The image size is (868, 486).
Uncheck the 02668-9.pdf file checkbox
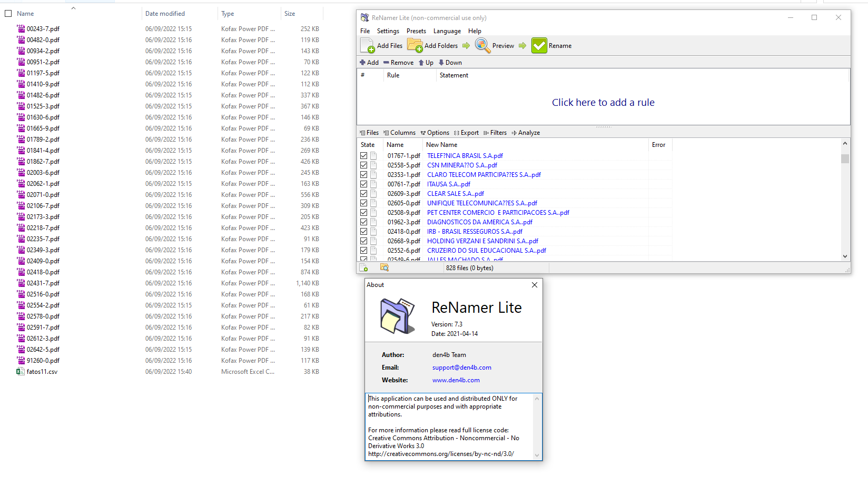pos(363,241)
